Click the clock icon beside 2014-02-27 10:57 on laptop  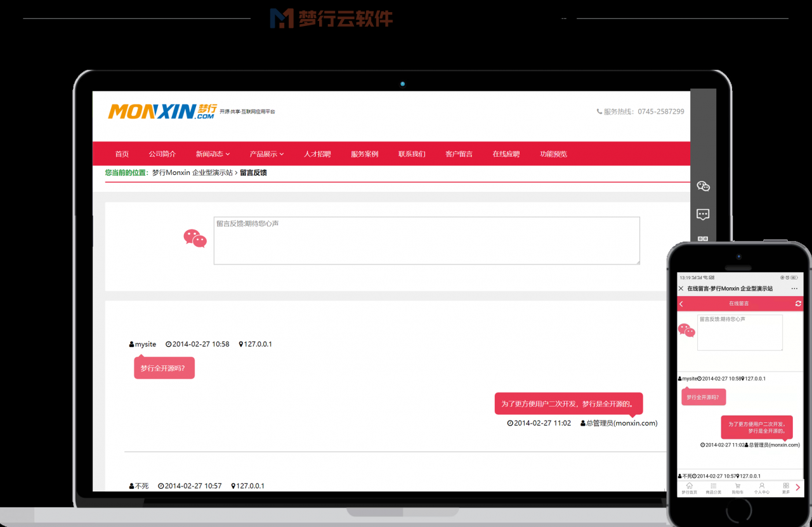click(161, 486)
